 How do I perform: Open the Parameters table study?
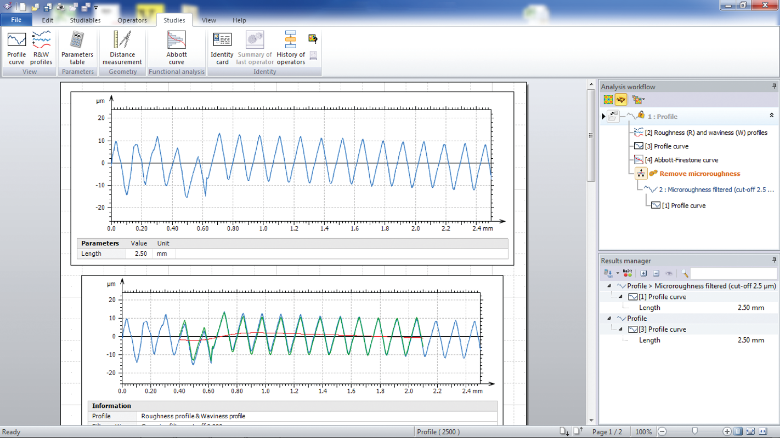(x=76, y=47)
